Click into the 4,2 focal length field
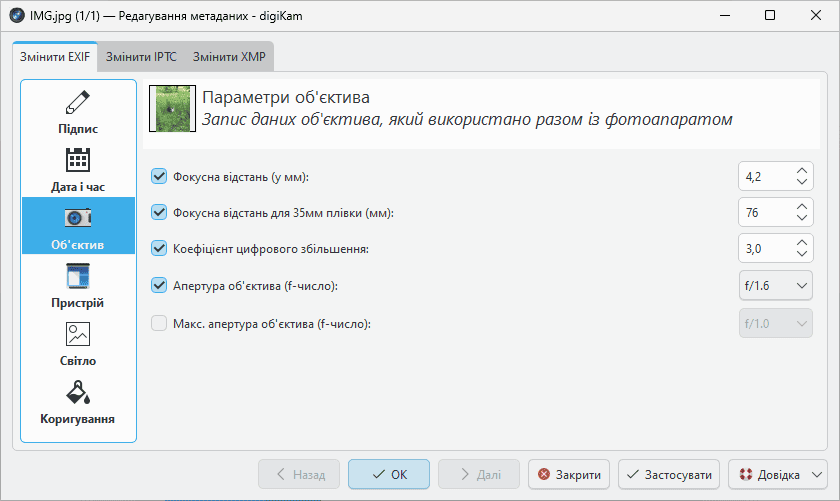This screenshot has height=501, width=840. [766, 176]
